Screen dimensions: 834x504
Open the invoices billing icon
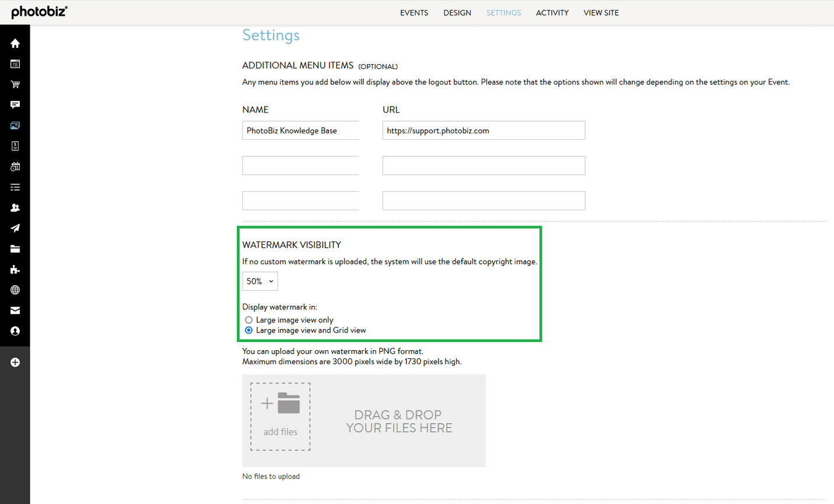(x=15, y=146)
